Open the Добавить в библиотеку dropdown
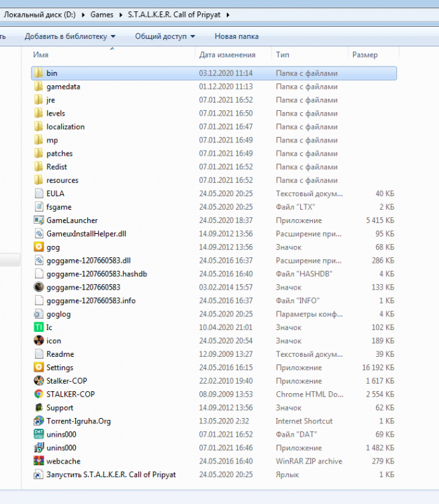The height and width of the screenshot is (504, 439). [70, 36]
